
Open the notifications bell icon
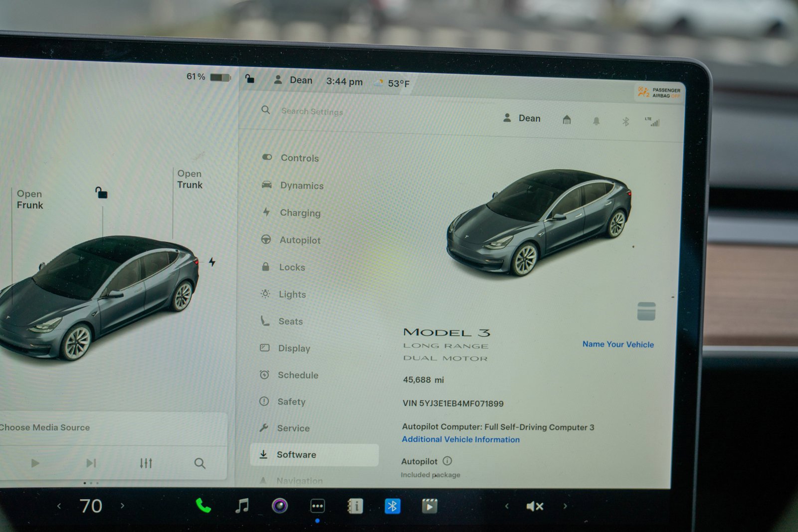[597, 121]
